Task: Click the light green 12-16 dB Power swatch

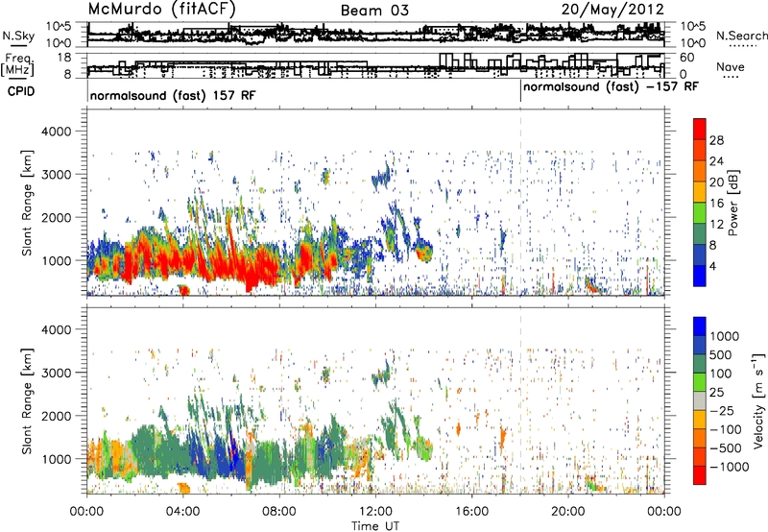Action: click(x=700, y=212)
